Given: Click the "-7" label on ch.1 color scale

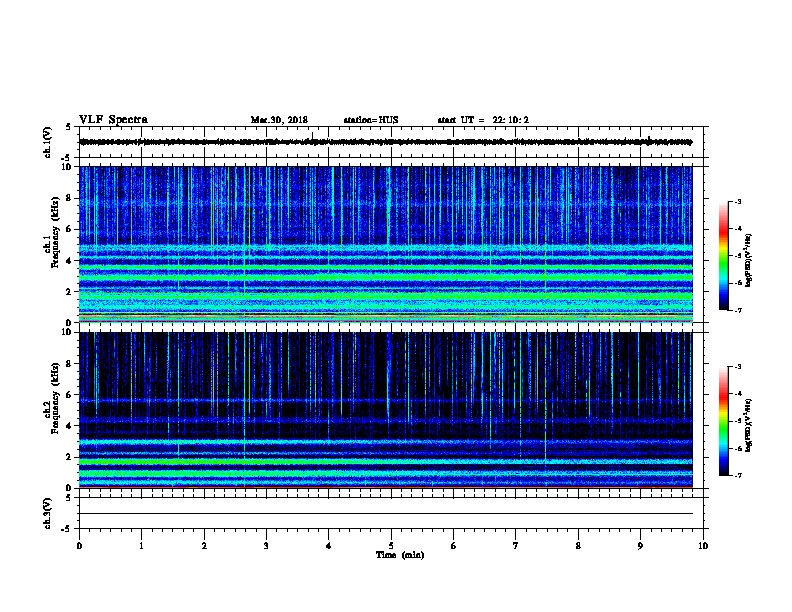Looking at the screenshot, I should [x=737, y=310].
